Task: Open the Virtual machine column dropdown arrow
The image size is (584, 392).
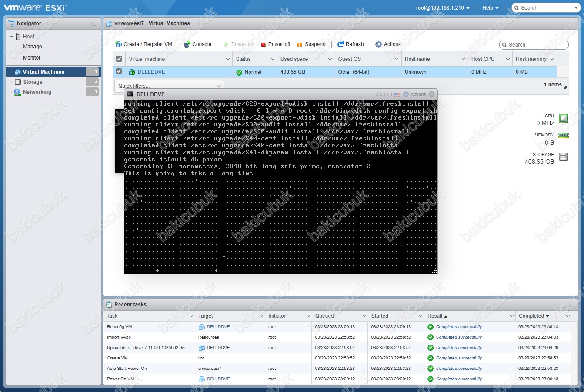Action: (x=228, y=59)
